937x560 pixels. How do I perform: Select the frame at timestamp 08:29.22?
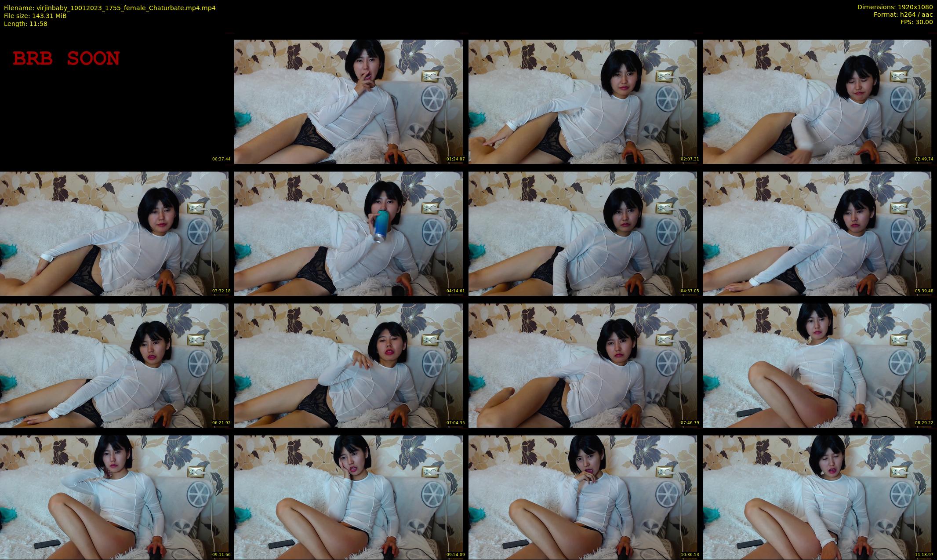click(817, 365)
